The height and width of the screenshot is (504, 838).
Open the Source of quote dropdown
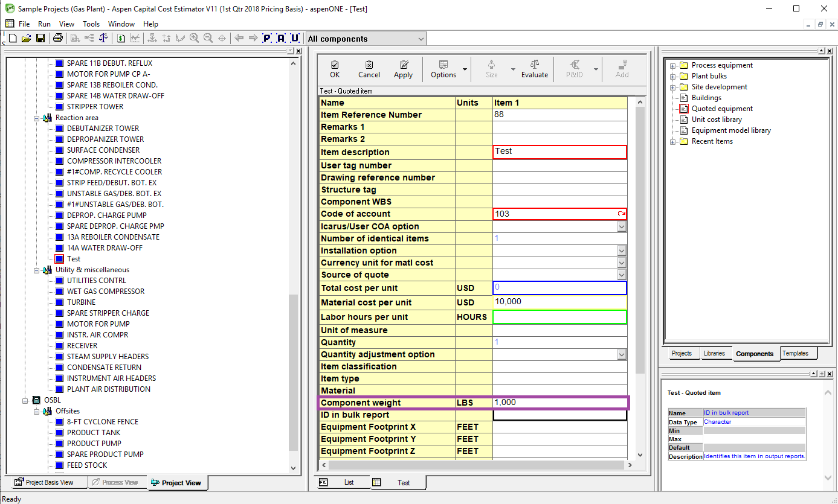[x=622, y=275]
